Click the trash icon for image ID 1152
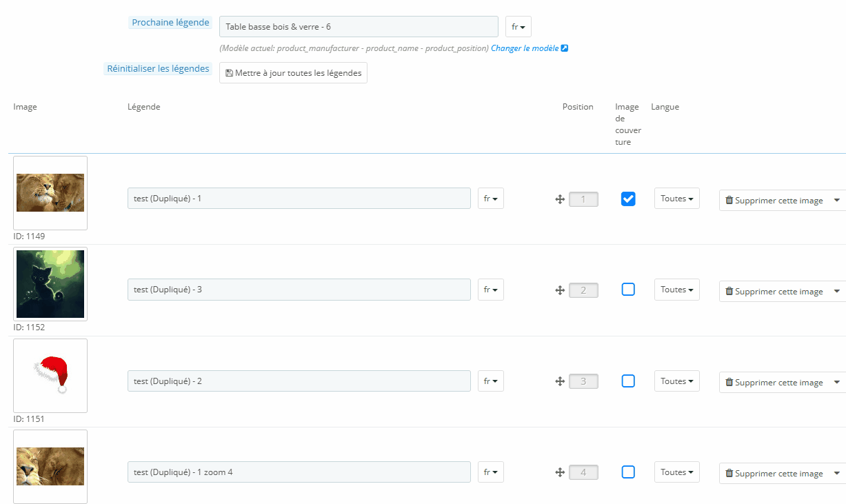This screenshot has width=846, height=504. pos(729,291)
